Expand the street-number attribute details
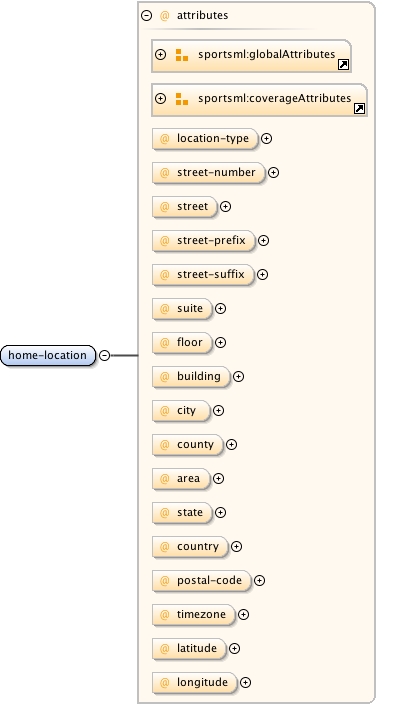Viewport: 393px width, 705px height. (273, 173)
